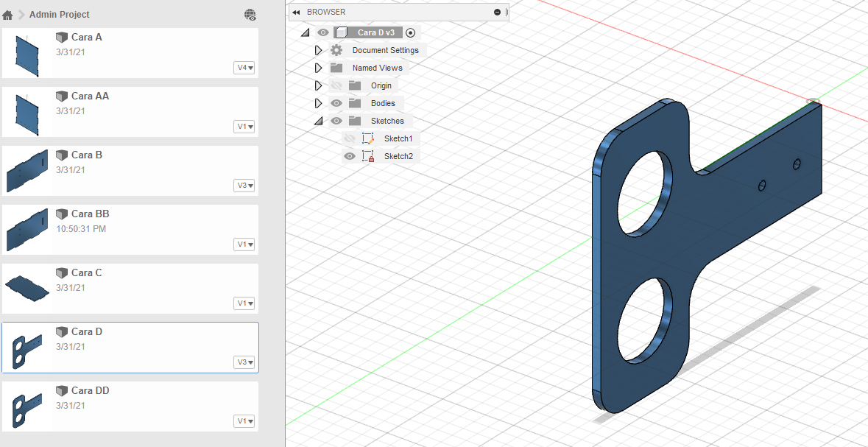Open Cara B thumbnail
Viewport: 868px width, 447px height.
(x=27, y=171)
